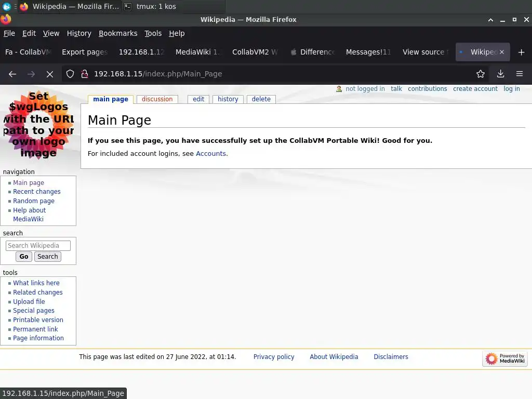Switch to the CollabVM2 W tab
Viewport: 532px width, 399px height.
(255, 52)
